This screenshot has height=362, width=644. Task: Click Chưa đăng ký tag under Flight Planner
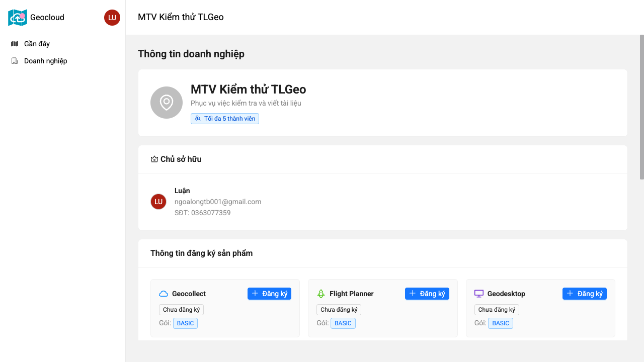pyautogui.click(x=339, y=310)
